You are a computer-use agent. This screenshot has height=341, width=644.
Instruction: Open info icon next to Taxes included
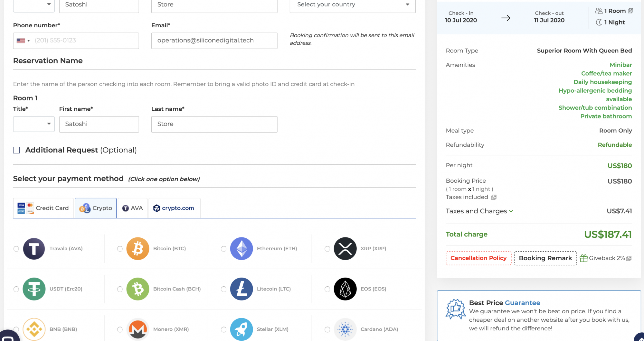[494, 197]
